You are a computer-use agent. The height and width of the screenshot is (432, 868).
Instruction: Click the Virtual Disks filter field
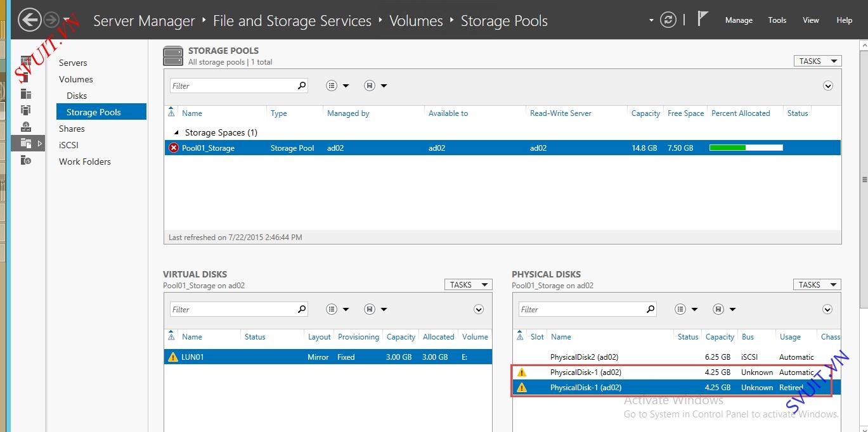pyautogui.click(x=233, y=309)
